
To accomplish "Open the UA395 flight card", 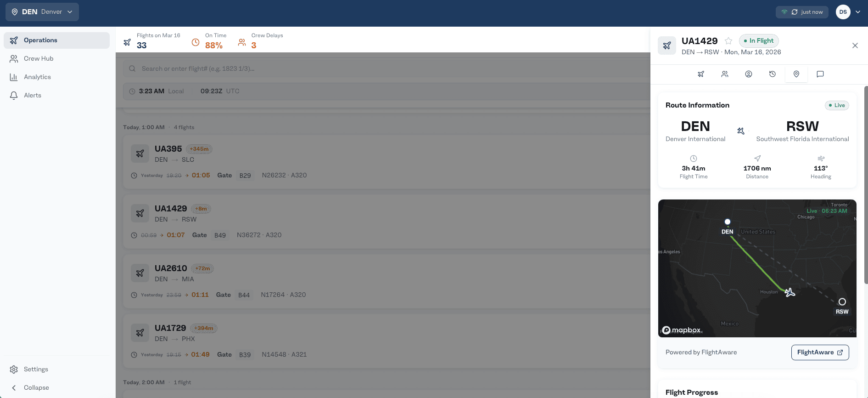I will point(386,162).
